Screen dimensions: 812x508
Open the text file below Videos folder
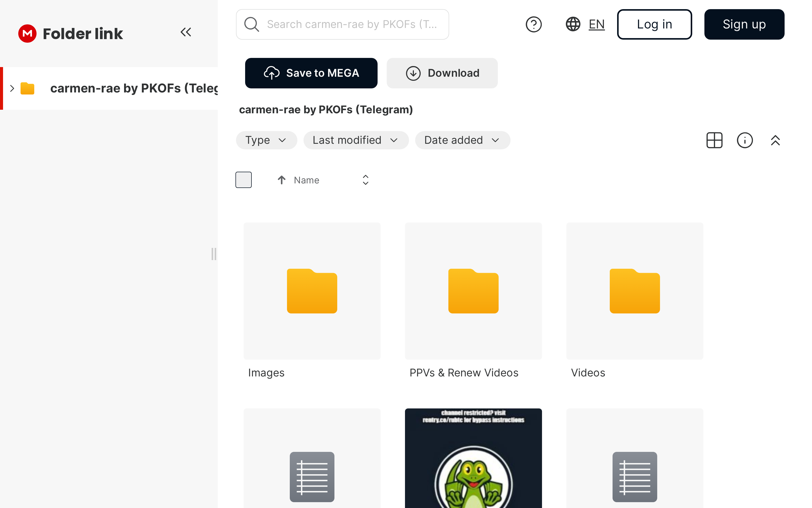click(x=635, y=458)
